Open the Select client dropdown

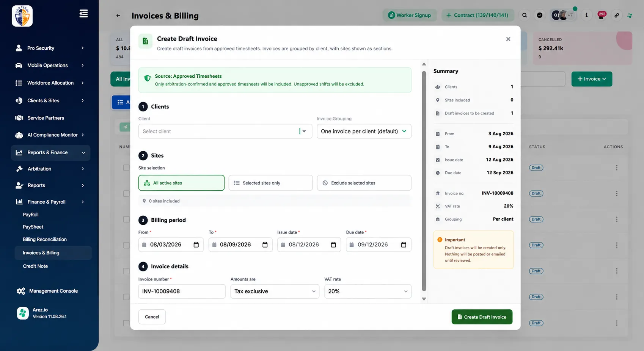pos(225,131)
